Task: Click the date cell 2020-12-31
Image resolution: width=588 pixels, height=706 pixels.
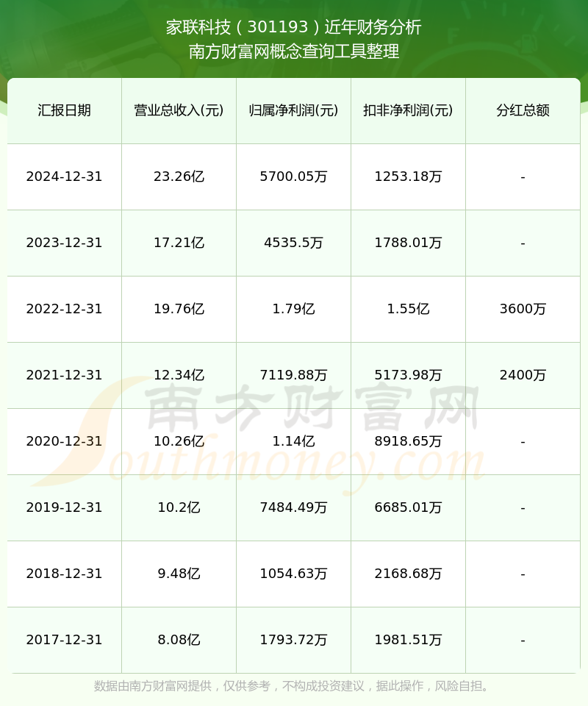Action: coord(65,441)
